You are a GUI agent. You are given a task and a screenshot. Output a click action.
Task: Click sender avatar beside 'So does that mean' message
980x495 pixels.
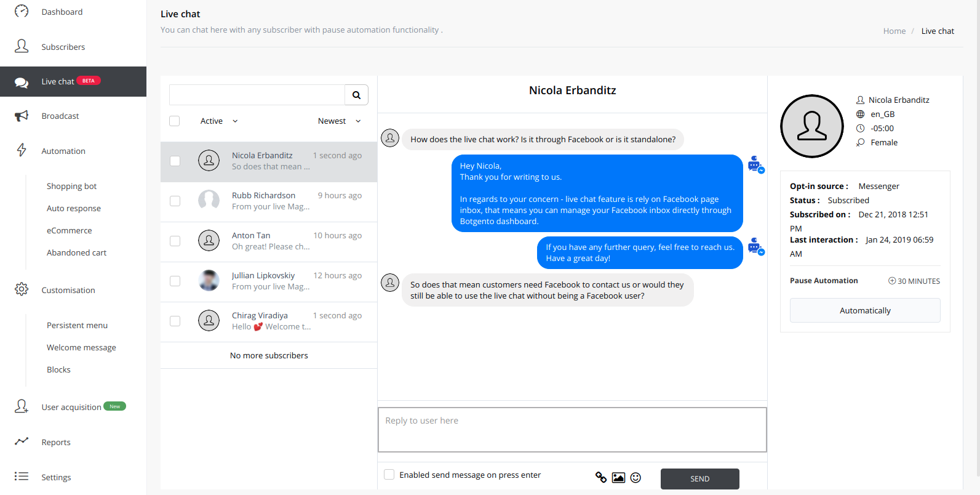(390, 283)
